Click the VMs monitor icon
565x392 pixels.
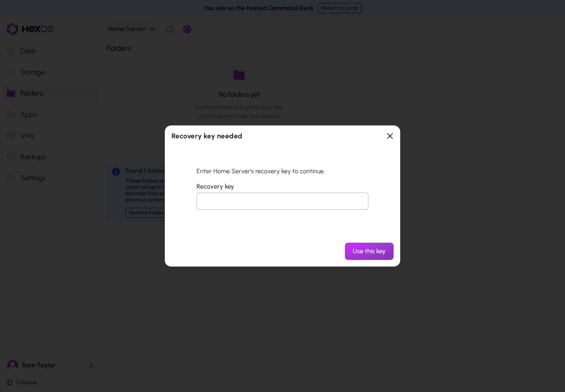[x=11, y=136]
